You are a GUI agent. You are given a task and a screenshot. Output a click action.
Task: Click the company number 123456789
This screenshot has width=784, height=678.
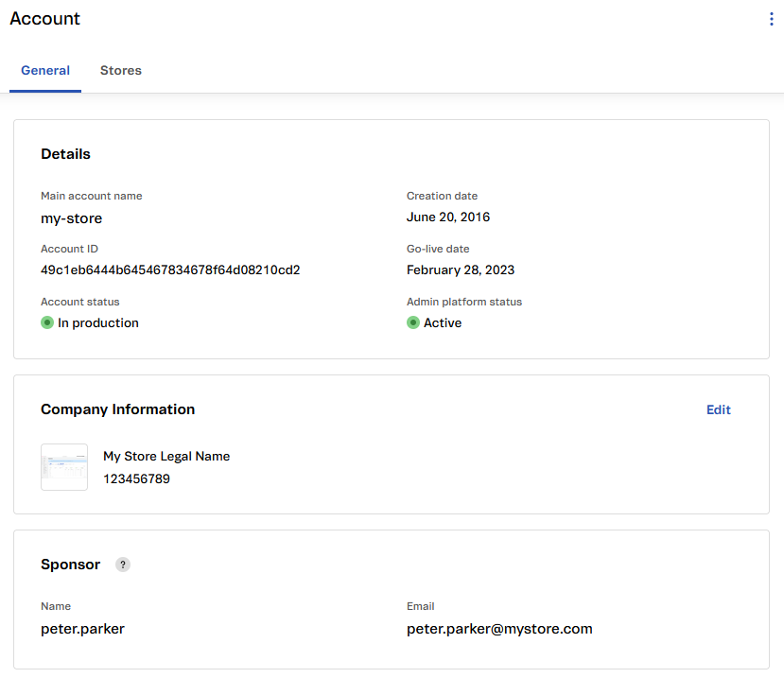coord(136,479)
